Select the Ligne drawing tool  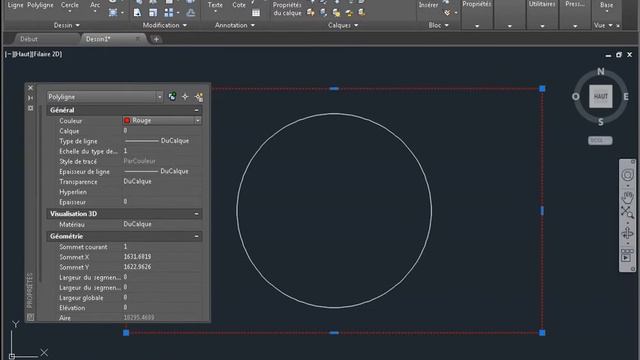[16, 5]
